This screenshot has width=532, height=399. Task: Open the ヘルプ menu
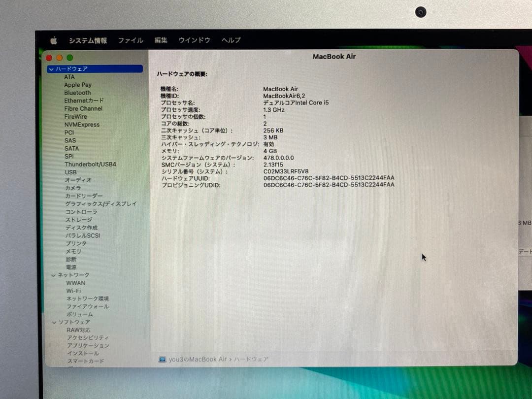point(230,40)
